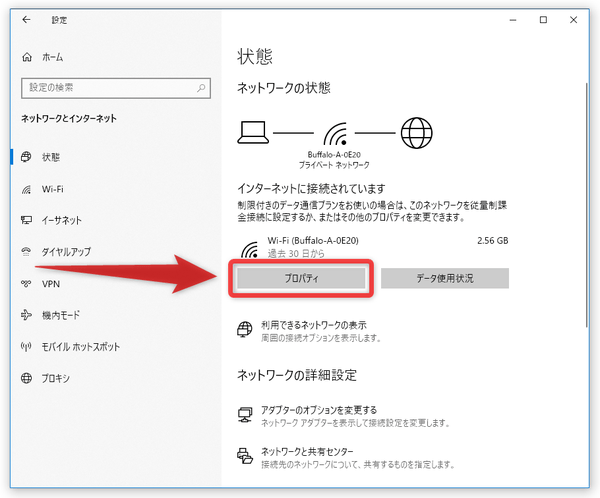Click Wi-Fi icon beside Buffalo-A-0E20 usage
This screenshot has height=498, width=600.
coord(249,250)
